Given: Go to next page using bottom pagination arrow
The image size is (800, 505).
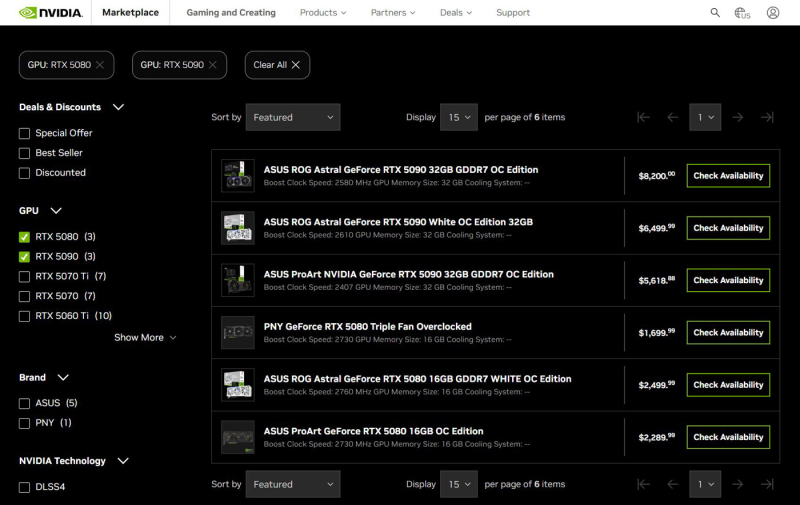Looking at the screenshot, I should 738,484.
